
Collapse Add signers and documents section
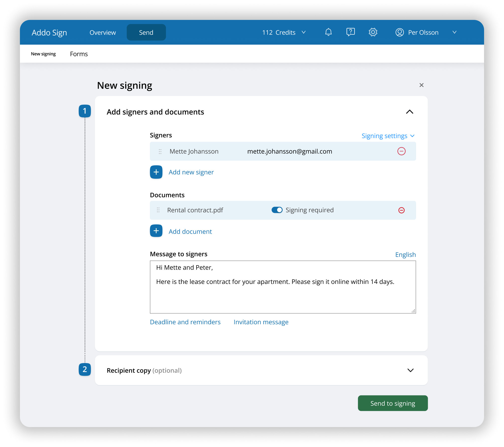pos(409,112)
